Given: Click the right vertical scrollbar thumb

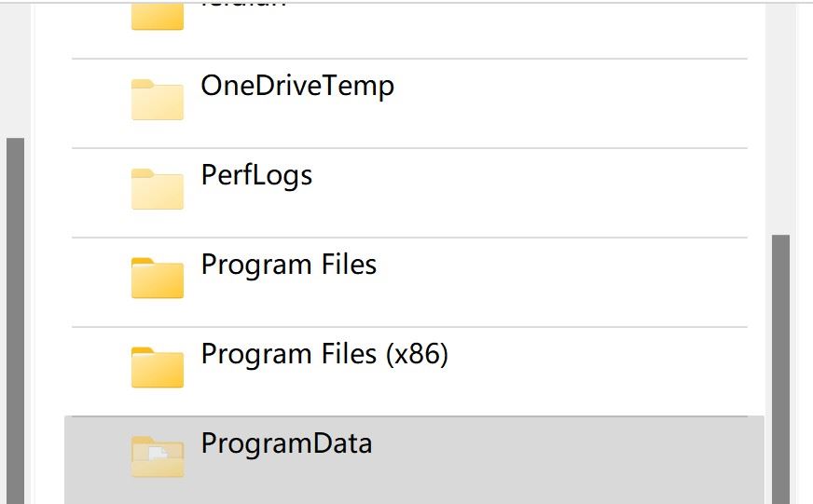Looking at the screenshot, I should point(780,368).
